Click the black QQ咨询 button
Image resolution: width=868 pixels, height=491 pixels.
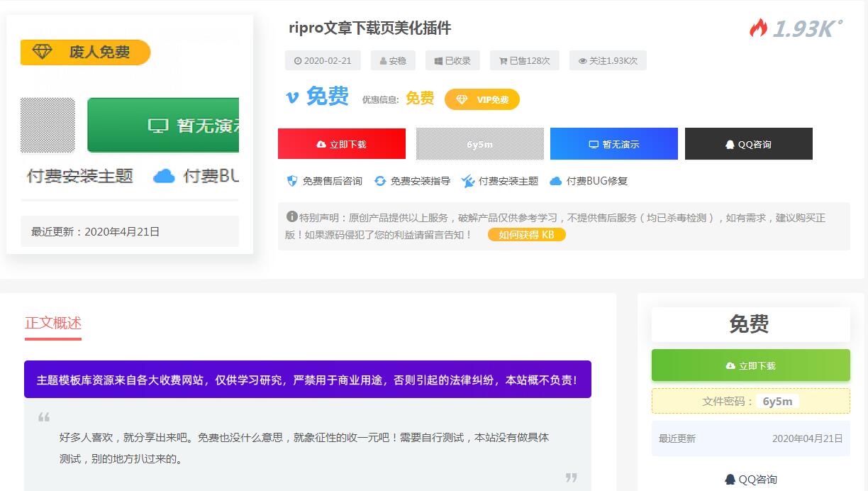click(x=748, y=143)
